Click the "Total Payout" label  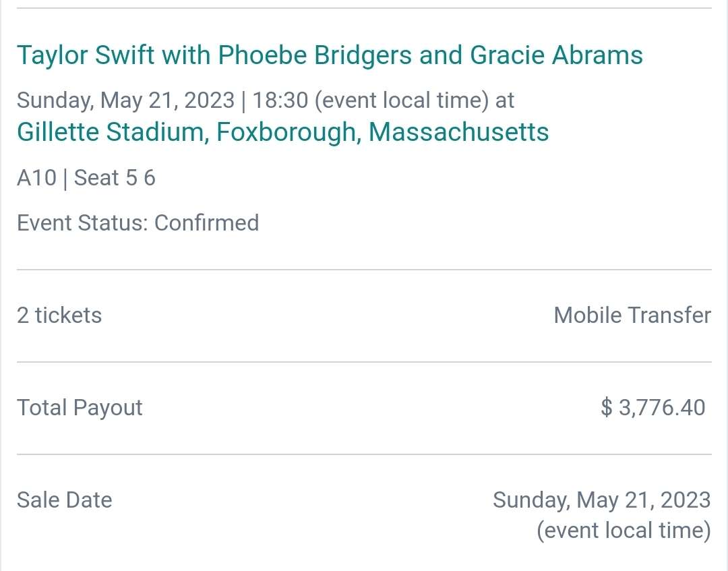coord(80,408)
